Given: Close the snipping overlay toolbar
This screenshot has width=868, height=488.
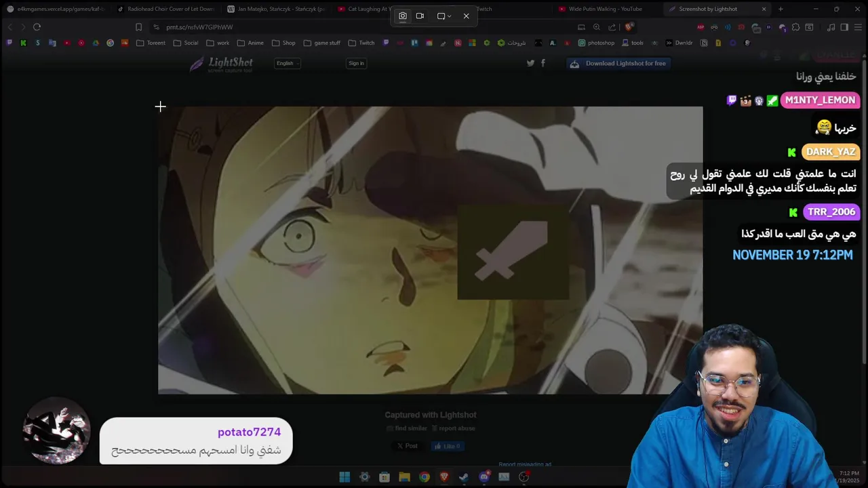Looking at the screenshot, I should pos(466,16).
